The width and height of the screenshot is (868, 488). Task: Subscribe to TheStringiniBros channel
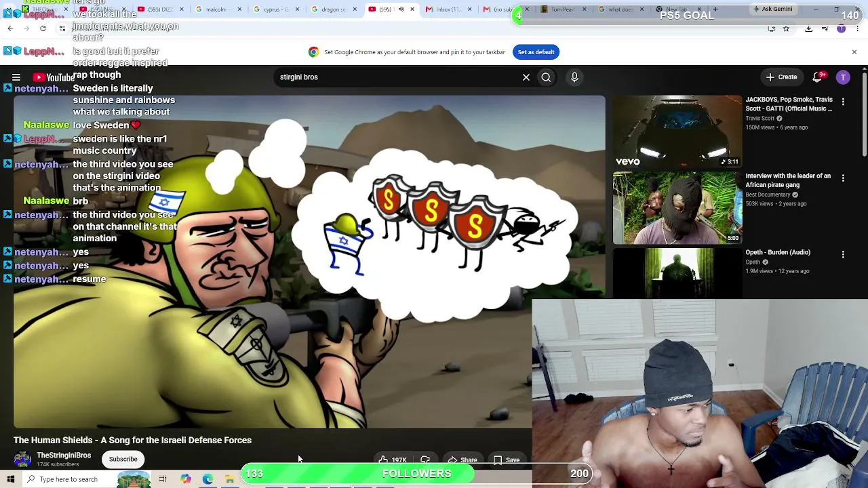tap(123, 460)
